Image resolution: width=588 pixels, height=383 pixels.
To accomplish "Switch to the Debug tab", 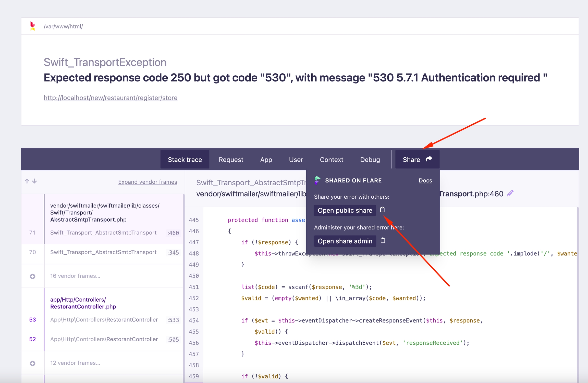I will point(370,160).
